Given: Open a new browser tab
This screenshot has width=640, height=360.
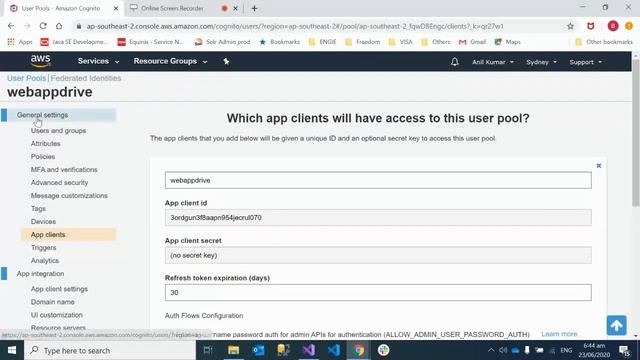Looking at the screenshot, I should [x=254, y=8].
